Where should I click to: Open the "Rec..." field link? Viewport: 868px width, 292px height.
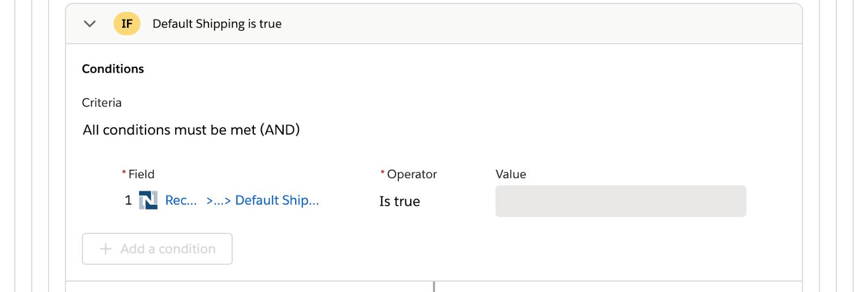pyautogui.click(x=181, y=200)
